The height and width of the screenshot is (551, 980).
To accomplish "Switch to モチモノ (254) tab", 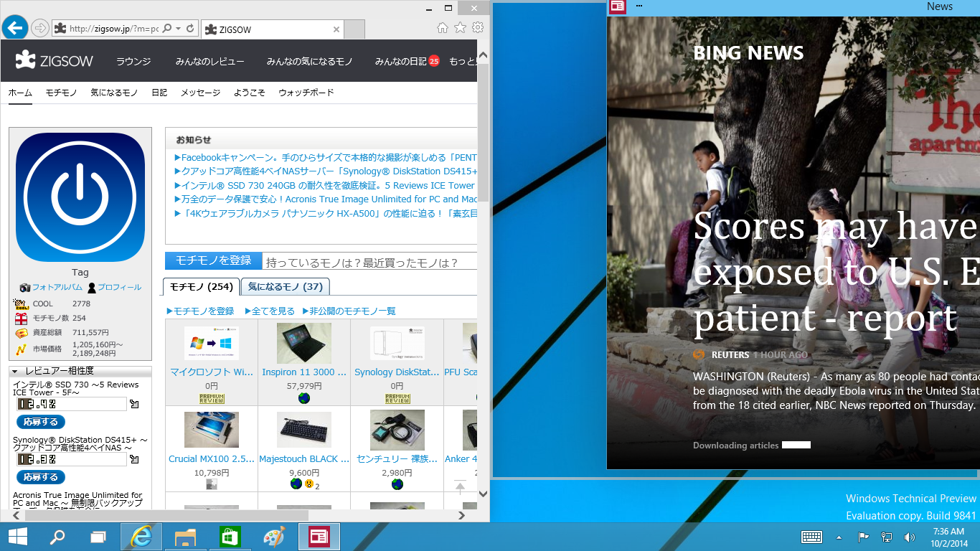I will click(201, 287).
